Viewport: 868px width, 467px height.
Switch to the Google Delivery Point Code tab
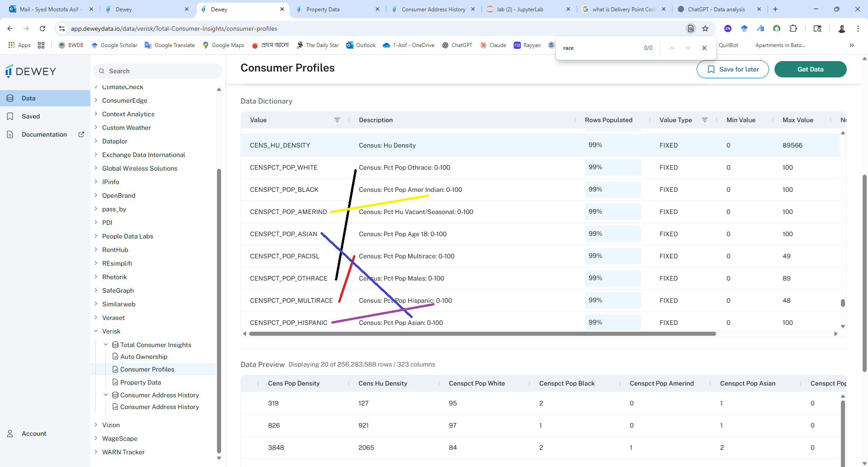(x=623, y=9)
